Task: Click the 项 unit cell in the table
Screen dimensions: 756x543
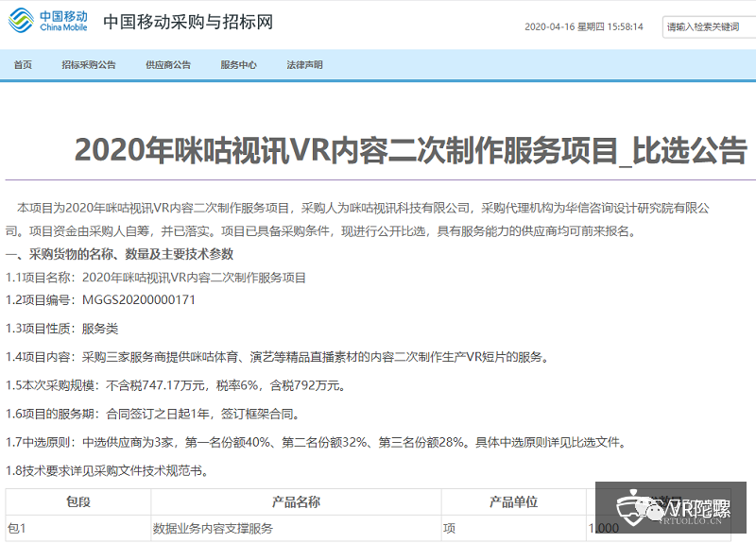Action: coord(513,528)
